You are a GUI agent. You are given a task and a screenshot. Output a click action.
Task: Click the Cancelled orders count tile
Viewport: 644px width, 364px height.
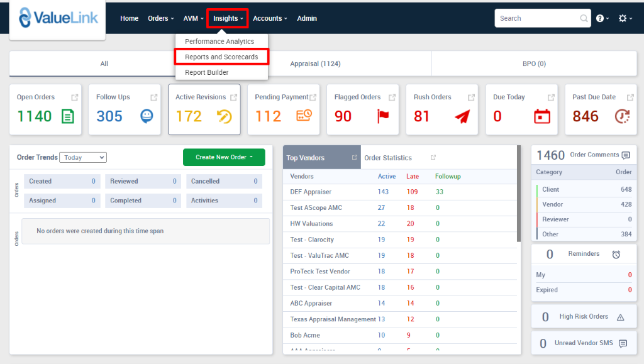tap(225, 182)
